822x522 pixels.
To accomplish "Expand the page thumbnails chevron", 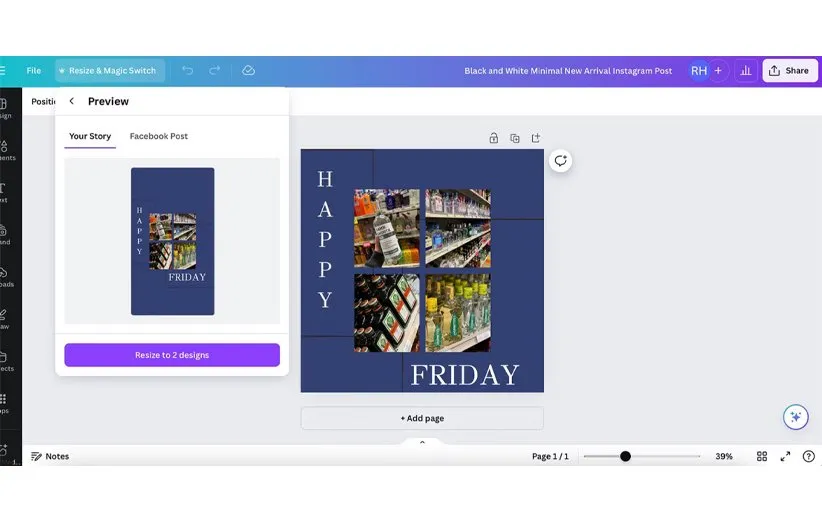I will coord(422,441).
